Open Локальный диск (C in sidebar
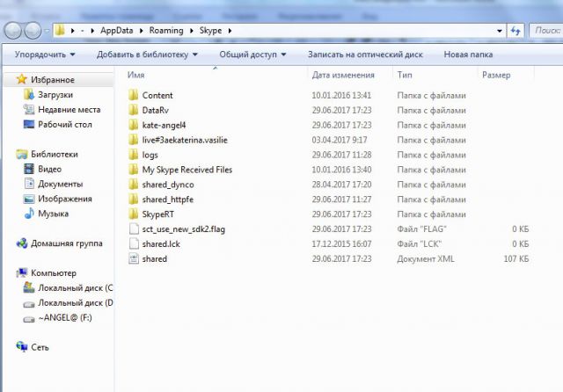 pos(76,288)
